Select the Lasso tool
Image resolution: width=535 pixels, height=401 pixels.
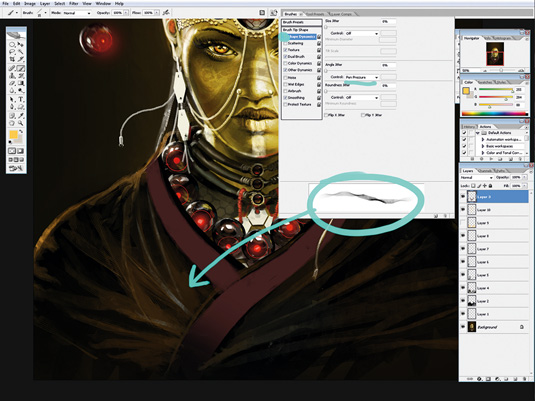click(12, 52)
